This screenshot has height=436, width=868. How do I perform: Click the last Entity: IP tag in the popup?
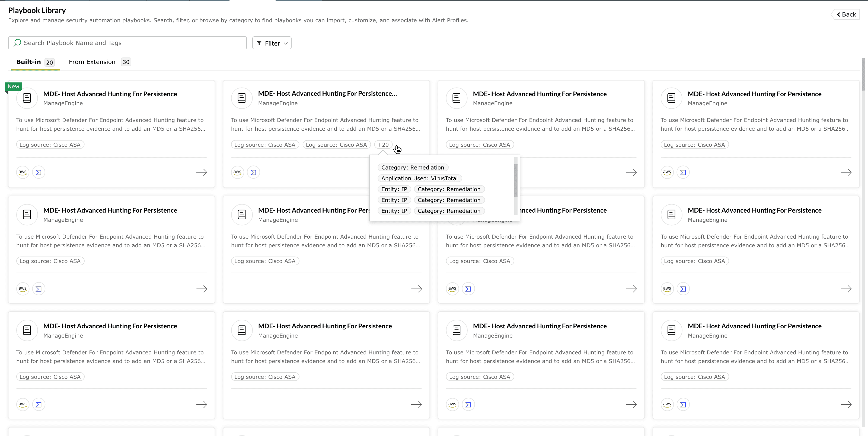coord(394,211)
